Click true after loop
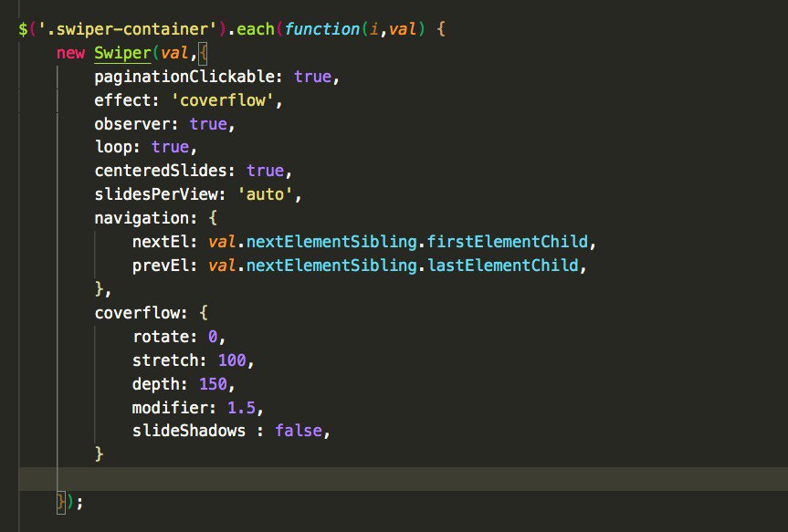Screen dimensions: 788x532 click(171, 147)
